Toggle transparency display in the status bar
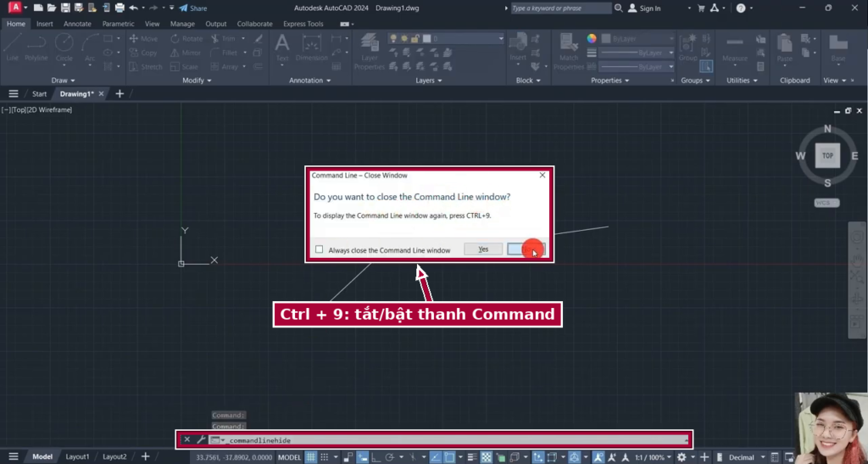The image size is (868, 464). tap(486, 457)
